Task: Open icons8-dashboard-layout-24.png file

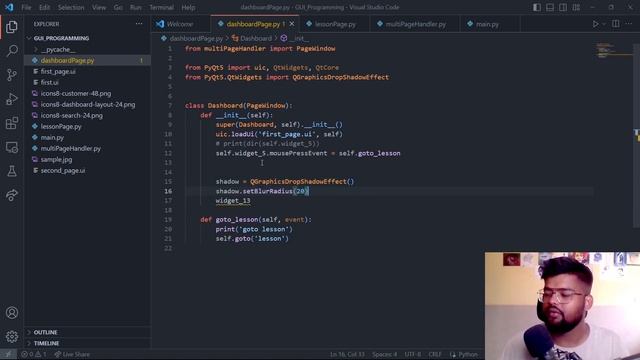Action: 87,104
